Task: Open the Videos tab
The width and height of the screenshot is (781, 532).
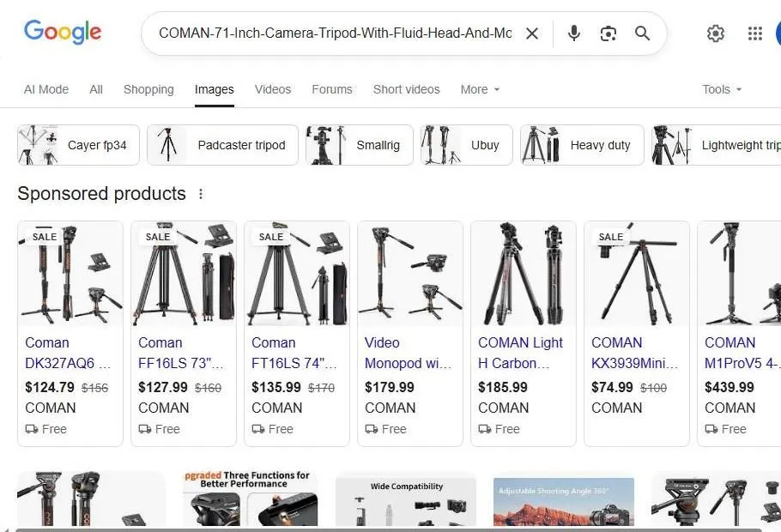Action: click(273, 89)
